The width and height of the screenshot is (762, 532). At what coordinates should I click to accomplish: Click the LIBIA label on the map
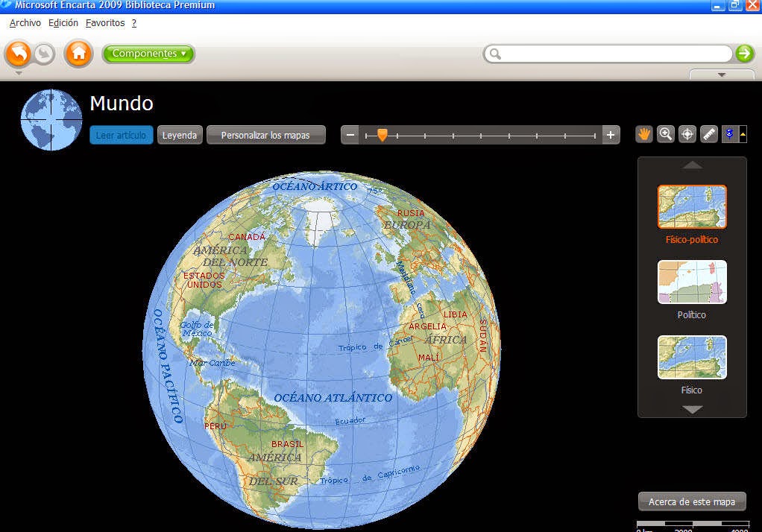click(455, 314)
